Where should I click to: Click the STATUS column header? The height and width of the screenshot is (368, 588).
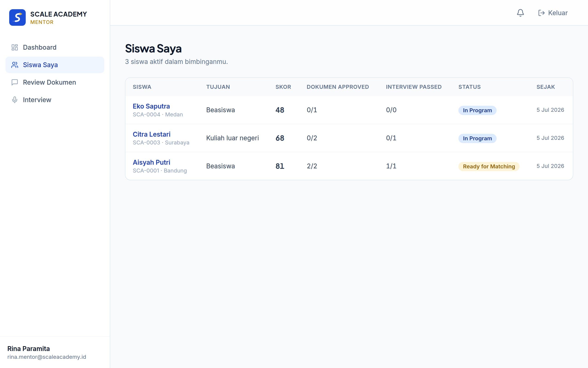pyautogui.click(x=469, y=87)
